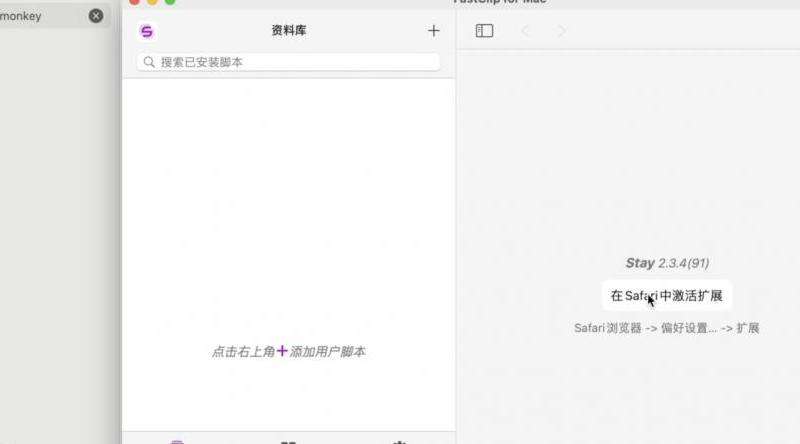The height and width of the screenshot is (444, 800).
Task: Click the magnifier icon in search bar
Action: click(150, 62)
